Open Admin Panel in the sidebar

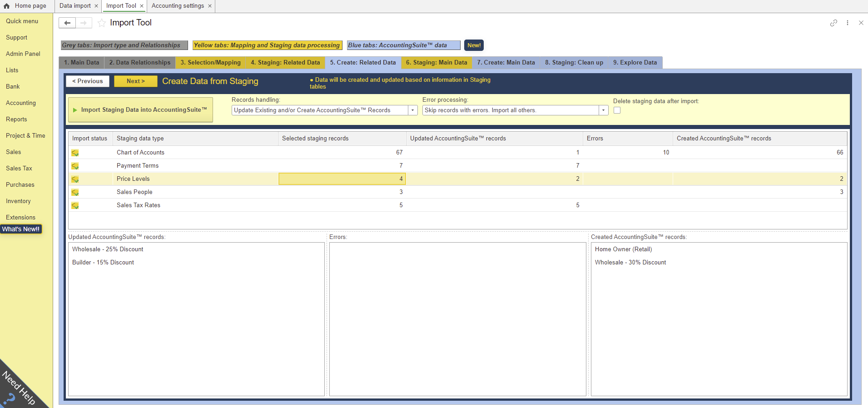23,54
